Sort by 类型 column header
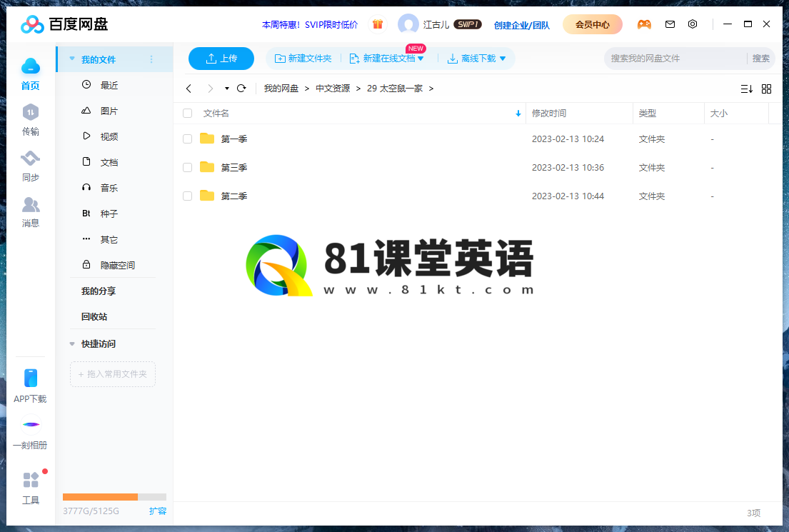789x532 pixels. [647, 114]
